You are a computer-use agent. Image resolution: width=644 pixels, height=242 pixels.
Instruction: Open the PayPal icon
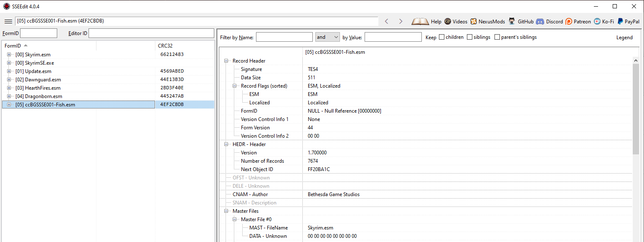click(x=621, y=21)
